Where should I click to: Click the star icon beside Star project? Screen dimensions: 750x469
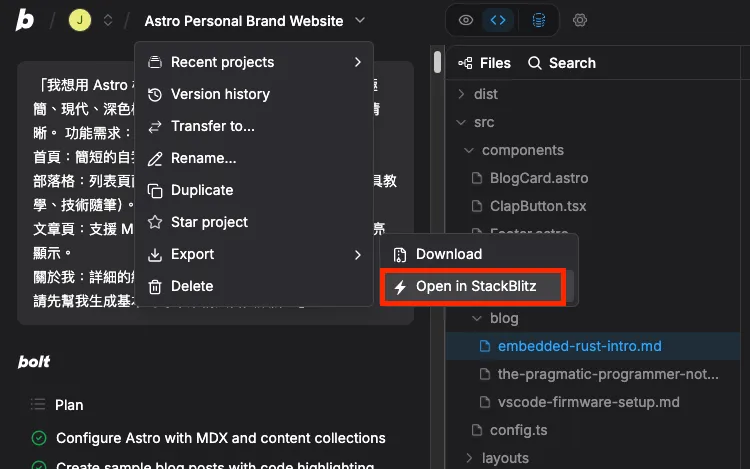(155, 222)
